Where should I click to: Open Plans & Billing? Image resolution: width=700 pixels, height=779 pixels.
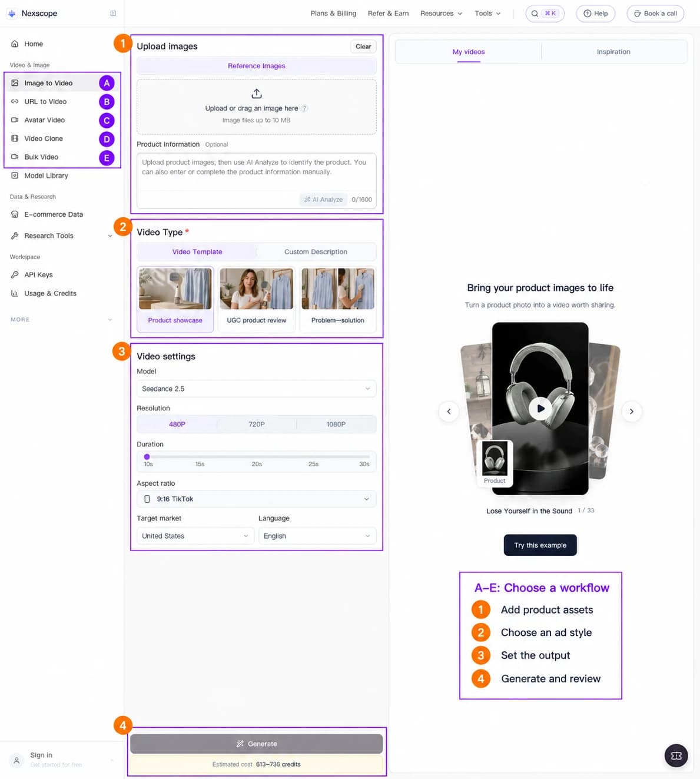point(333,14)
